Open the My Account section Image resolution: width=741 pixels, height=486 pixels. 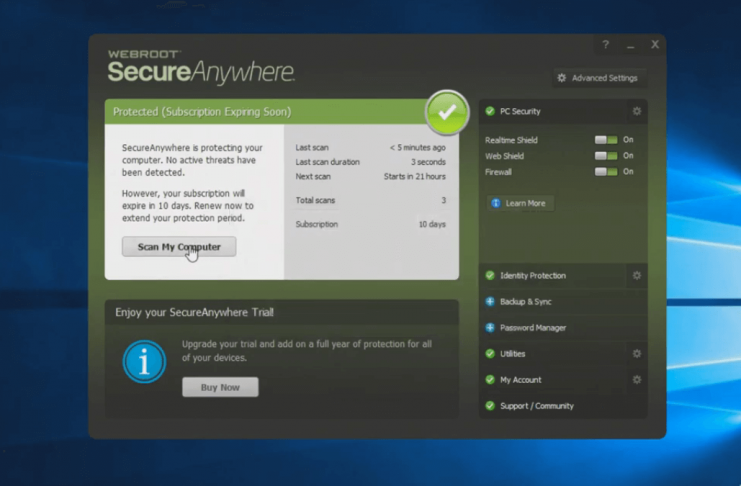[553, 380]
